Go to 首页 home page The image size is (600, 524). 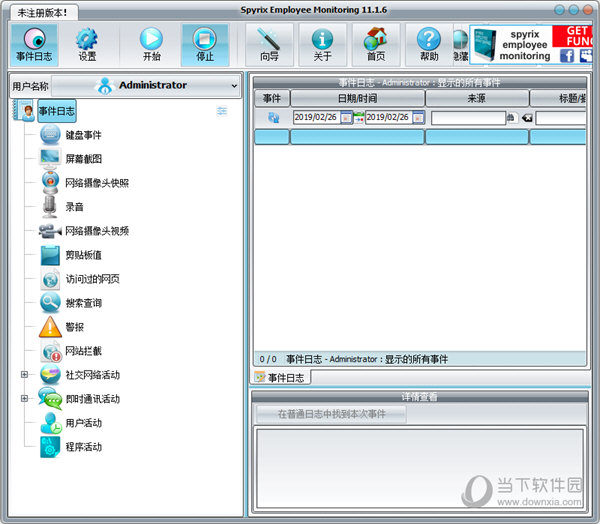(x=376, y=45)
